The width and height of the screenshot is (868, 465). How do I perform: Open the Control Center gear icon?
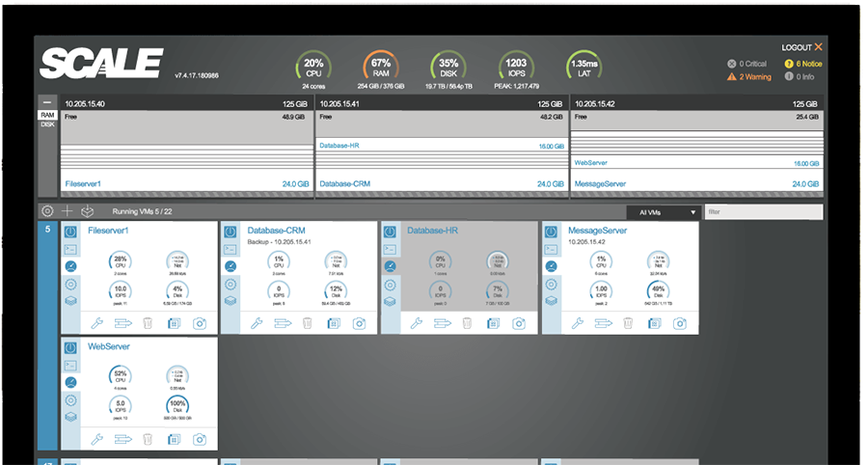(47, 211)
